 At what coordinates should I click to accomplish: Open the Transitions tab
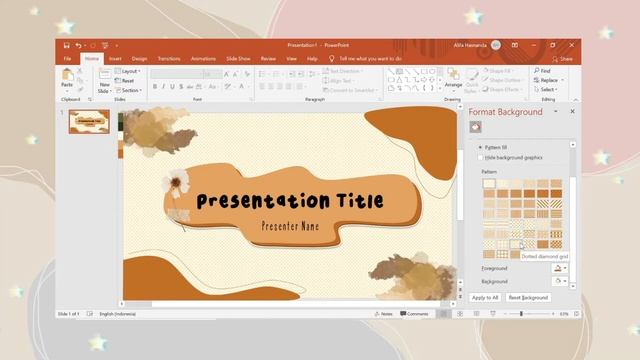coord(169,59)
